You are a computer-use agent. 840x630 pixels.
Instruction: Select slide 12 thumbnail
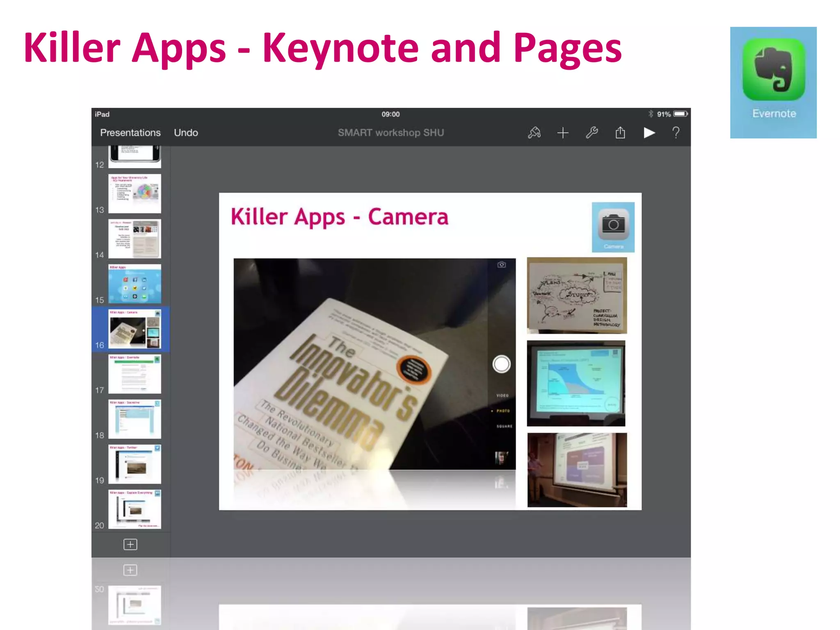pyautogui.click(x=135, y=156)
